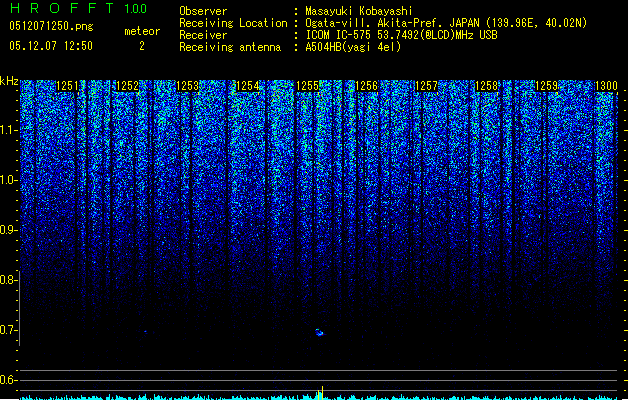Image resolution: width=629 pixels, height=400 pixels.
Task: Click the 0.8 kHz axis label
Action: pyautogui.click(x=9, y=280)
